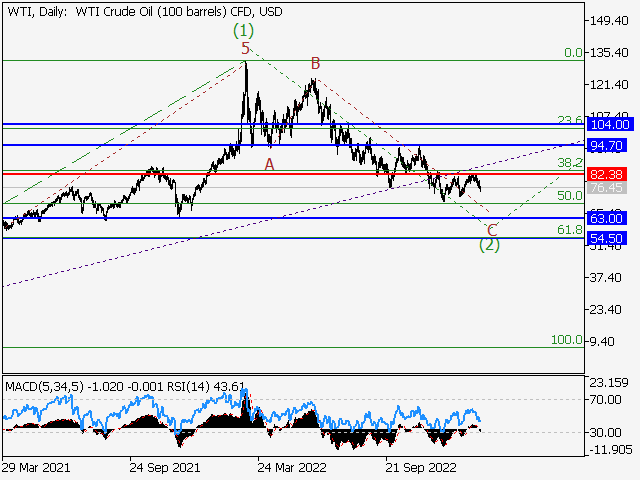Screen dimensions: 640x480
Task: Click the 37.40 price axis value
Action: point(606,278)
